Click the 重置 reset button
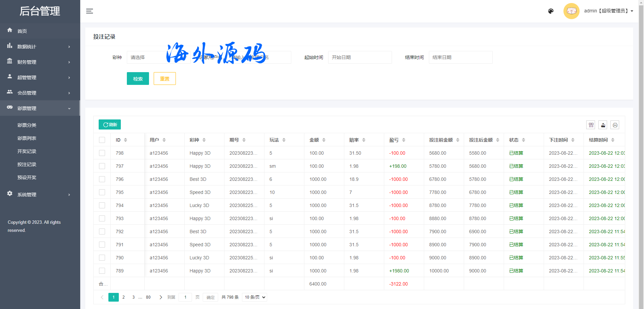The image size is (644, 309). [164, 79]
